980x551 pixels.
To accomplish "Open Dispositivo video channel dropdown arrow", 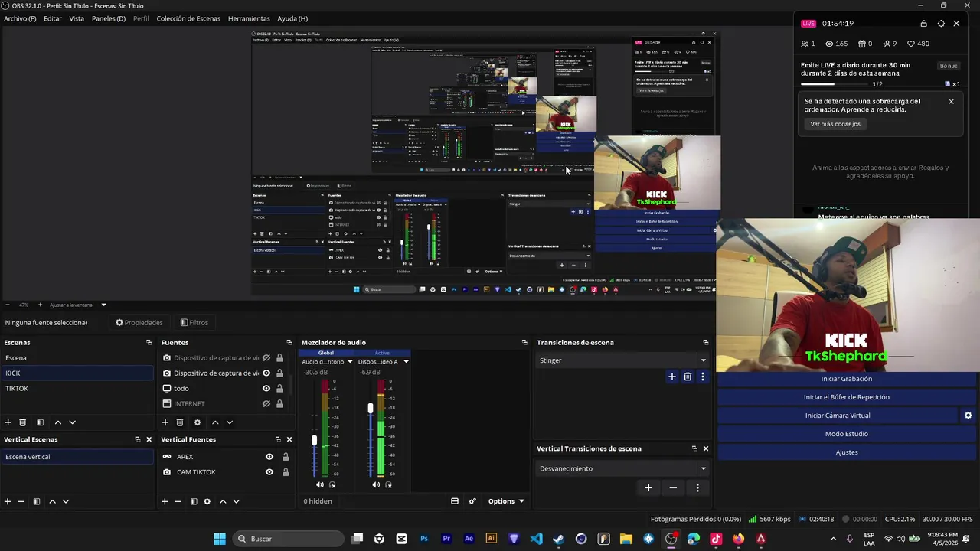I will tap(406, 362).
